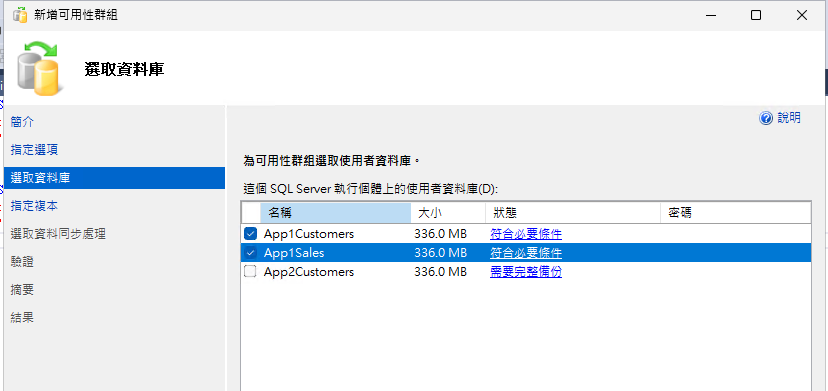This screenshot has width=828, height=391.
Task: Open the 說明 help link
Action: point(789,118)
